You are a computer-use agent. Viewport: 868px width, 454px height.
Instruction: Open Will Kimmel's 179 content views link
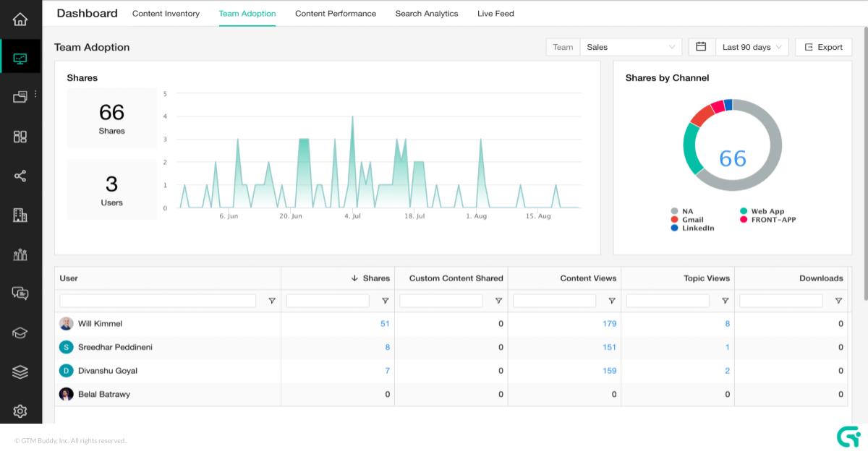610,323
